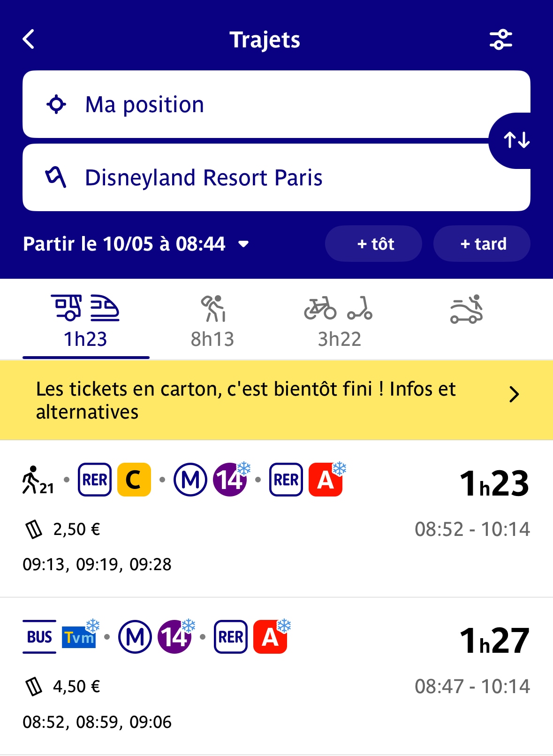553x756 pixels.
Task: Tap the destination flag icon beside Disneyland
Action: [x=56, y=177]
